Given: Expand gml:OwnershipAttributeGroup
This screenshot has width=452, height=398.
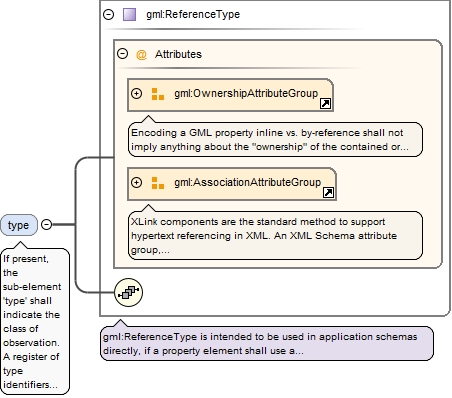Looking at the screenshot, I should pyautogui.click(x=136, y=93).
